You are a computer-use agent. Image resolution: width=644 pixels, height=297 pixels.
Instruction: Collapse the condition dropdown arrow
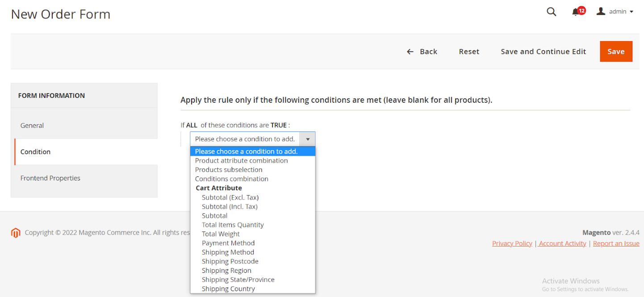tap(307, 139)
